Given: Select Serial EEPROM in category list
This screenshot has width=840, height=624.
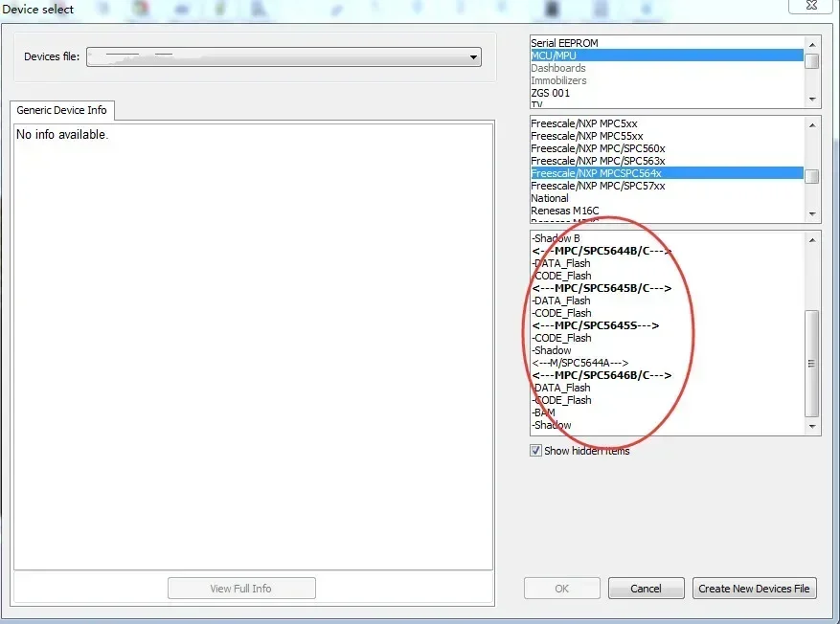Looking at the screenshot, I should point(667,43).
